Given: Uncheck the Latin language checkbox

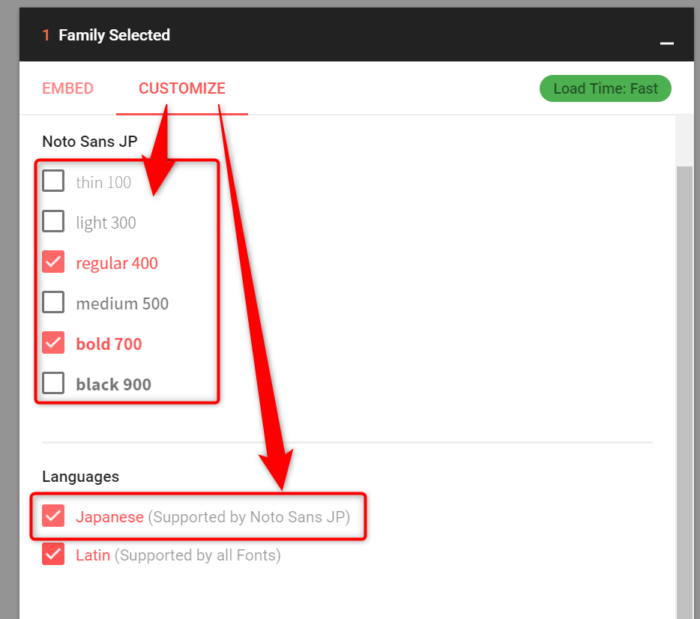Looking at the screenshot, I should pos(54,554).
